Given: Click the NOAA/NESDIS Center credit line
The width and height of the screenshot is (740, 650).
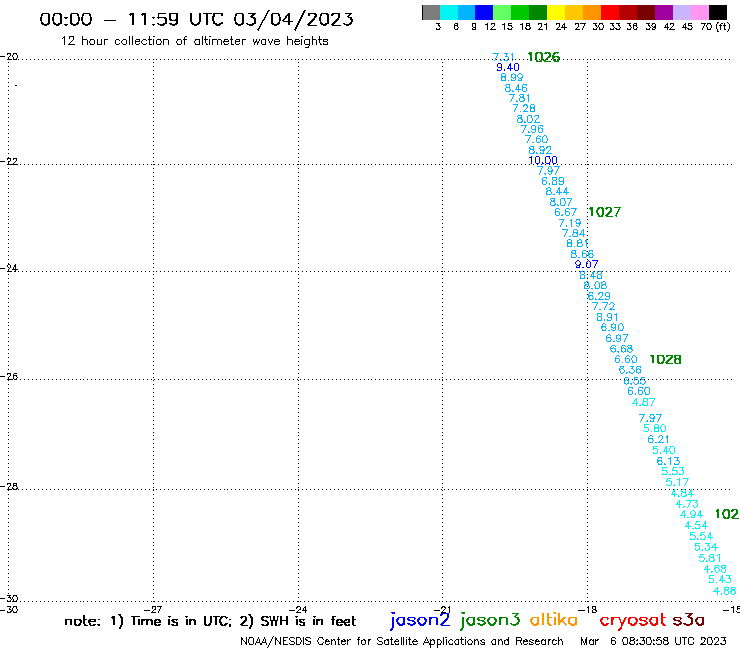Looking at the screenshot, I should pyautogui.click(x=402, y=641).
